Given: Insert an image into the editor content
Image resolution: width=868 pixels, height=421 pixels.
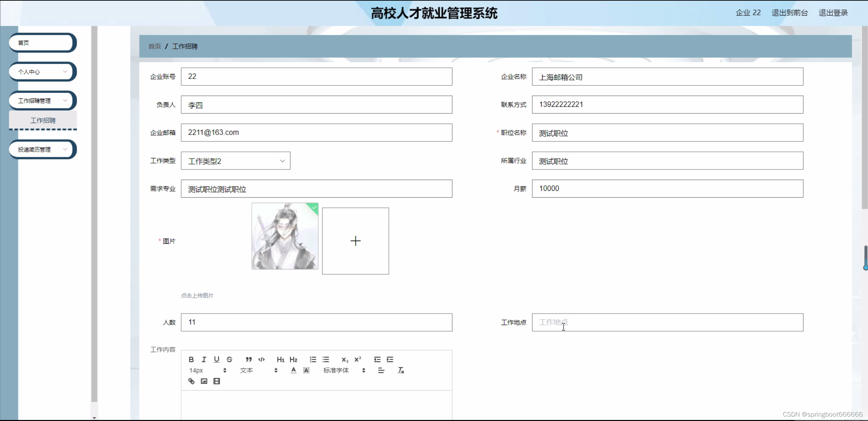Looking at the screenshot, I should coord(204,381).
